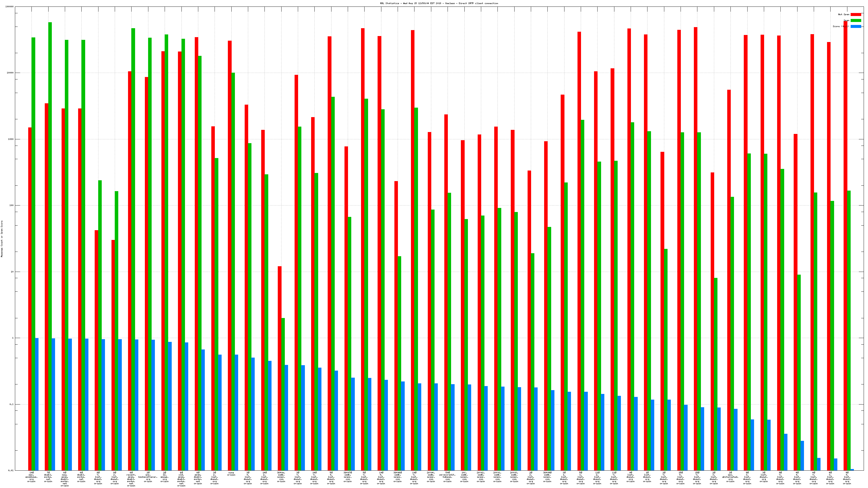
Task: Click the RBL Statistics chart title
Action: (x=439, y=3)
